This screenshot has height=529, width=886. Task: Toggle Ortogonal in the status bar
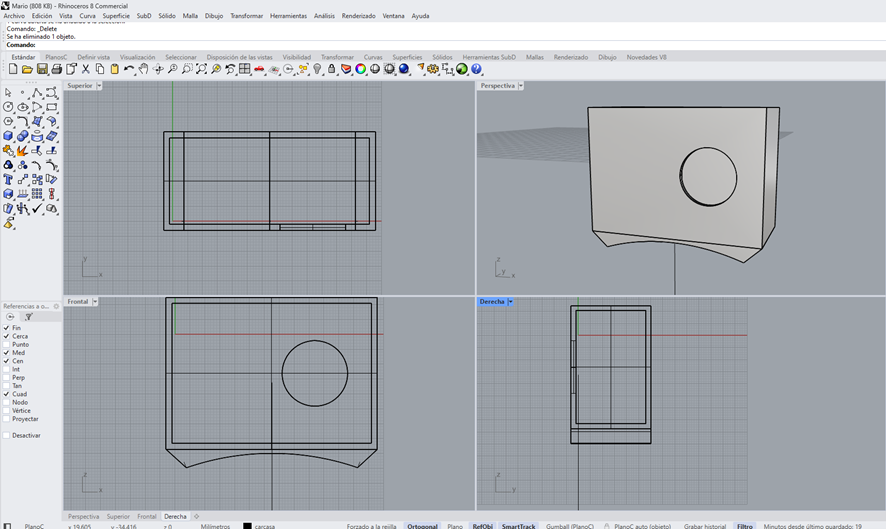pos(422,526)
